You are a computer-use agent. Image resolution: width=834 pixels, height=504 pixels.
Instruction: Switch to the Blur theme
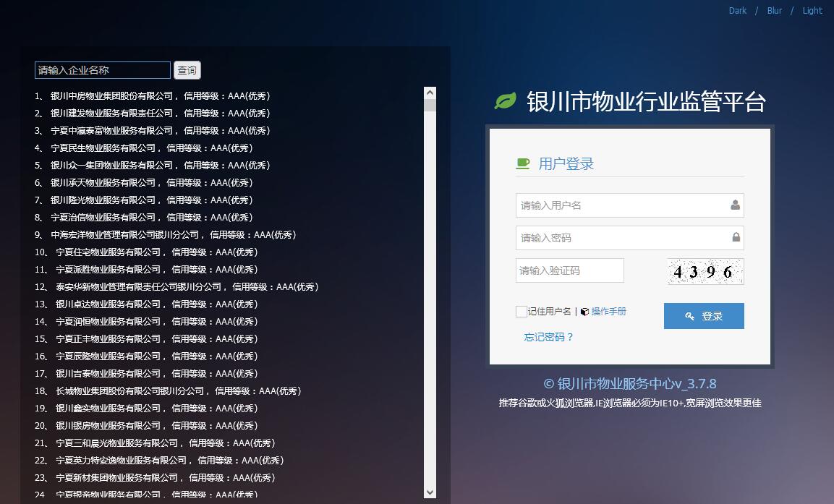[x=775, y=10]
